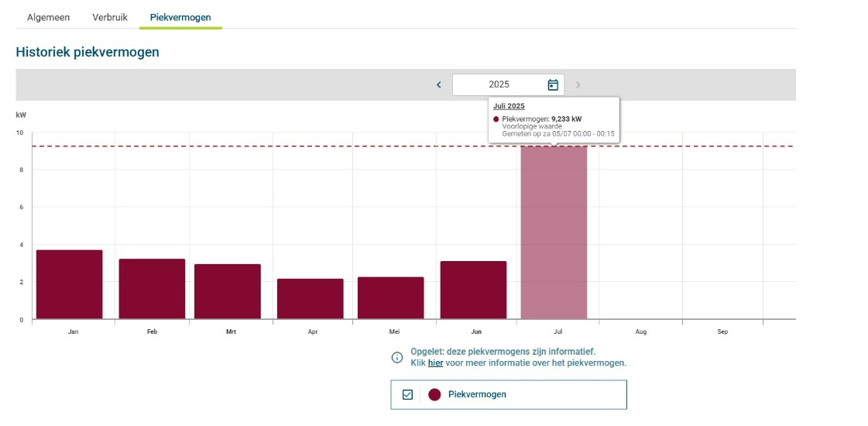Follow the 'hier' link for more information
Screen dimensions: 868x426
435,362
